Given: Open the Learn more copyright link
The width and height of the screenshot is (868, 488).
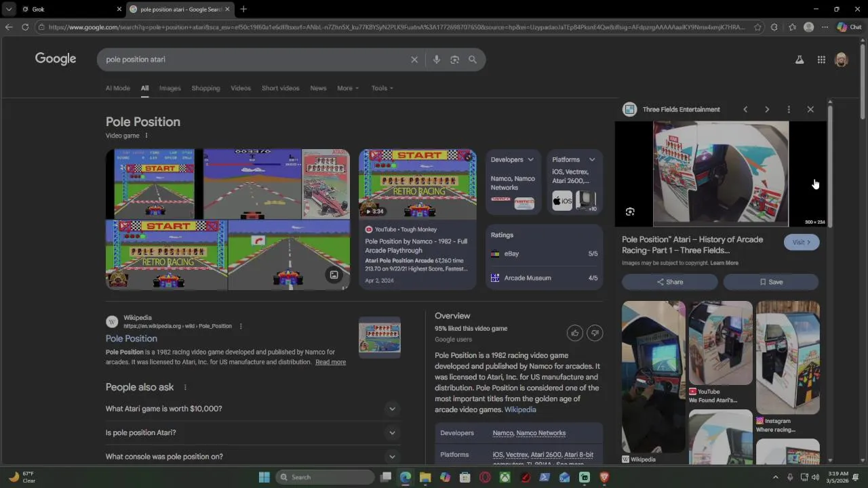Looking at the screenshot, I should (x=724, y=263).
